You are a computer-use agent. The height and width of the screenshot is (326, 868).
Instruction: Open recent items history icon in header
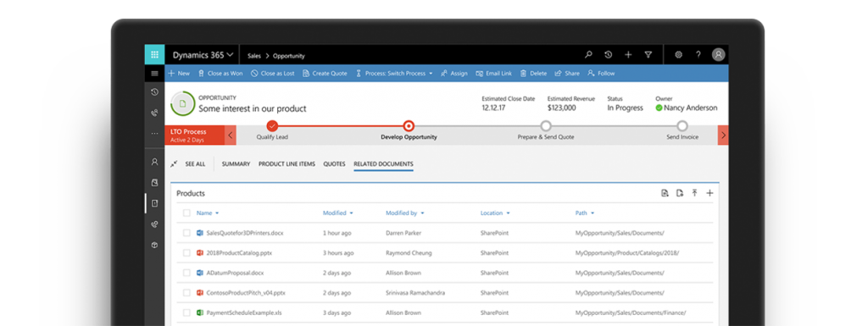[609, 55]
